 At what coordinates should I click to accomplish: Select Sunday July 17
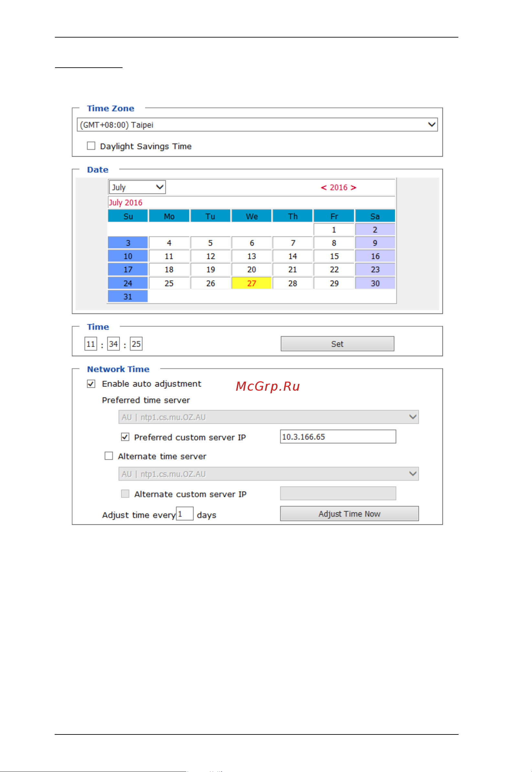point(128,270)
